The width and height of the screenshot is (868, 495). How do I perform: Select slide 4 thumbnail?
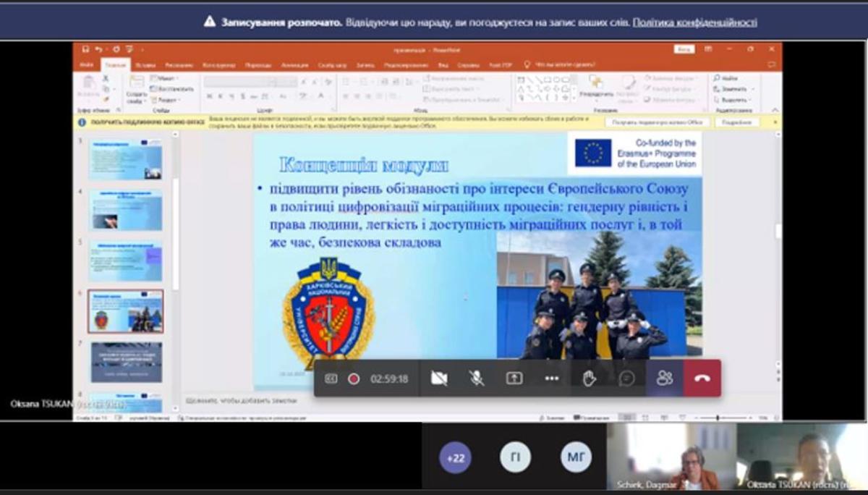coord(126,210)
